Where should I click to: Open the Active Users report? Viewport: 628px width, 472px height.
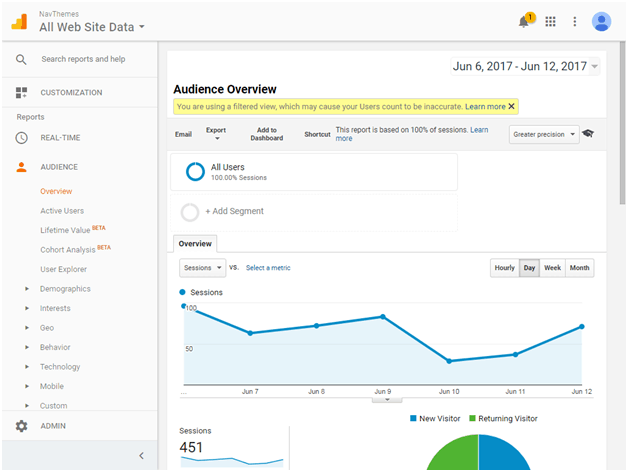click(62, 211)
